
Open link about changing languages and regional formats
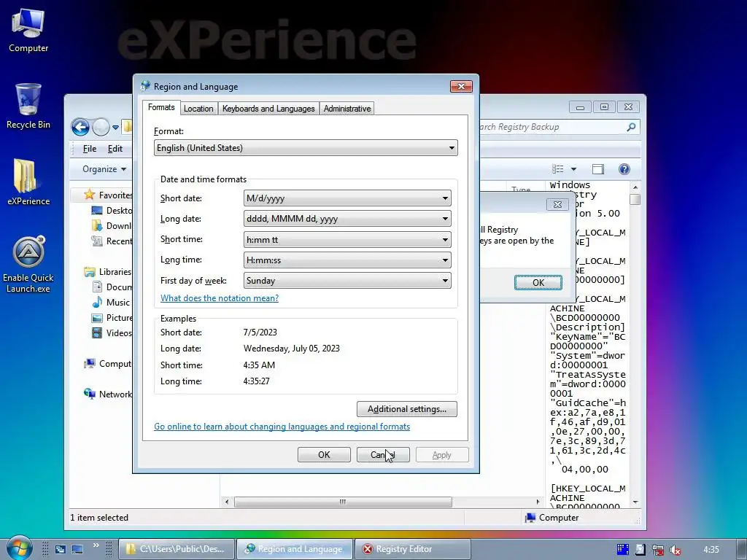point(282,427)
